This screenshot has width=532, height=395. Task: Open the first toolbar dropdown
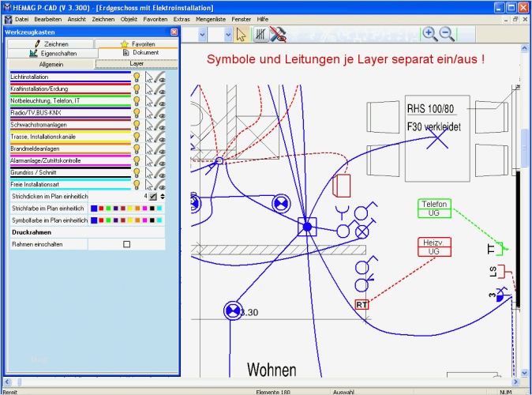202,34
